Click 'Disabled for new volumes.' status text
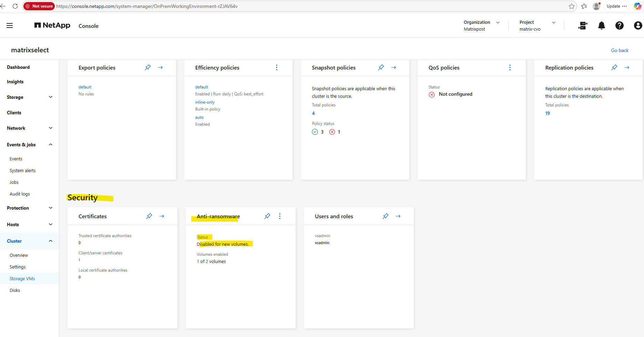 click(x=223, y=244)
